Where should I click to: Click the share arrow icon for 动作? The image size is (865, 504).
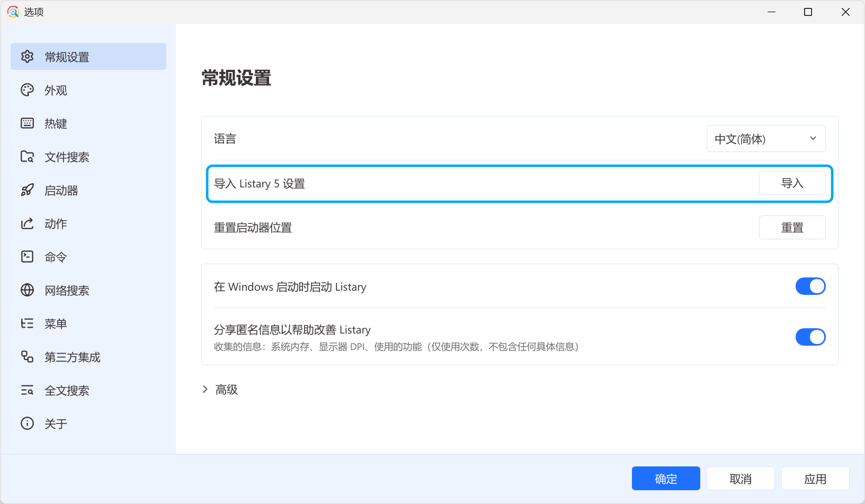tap(27, 223)
